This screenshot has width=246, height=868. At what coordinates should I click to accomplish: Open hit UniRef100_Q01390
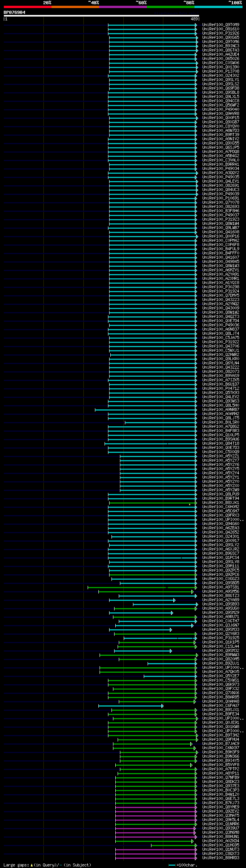point(221,67)
